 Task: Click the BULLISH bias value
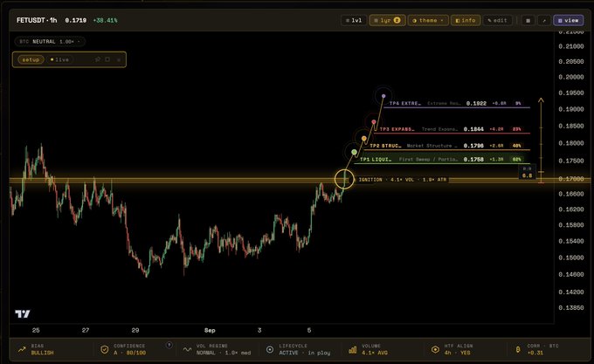(42, 353)
